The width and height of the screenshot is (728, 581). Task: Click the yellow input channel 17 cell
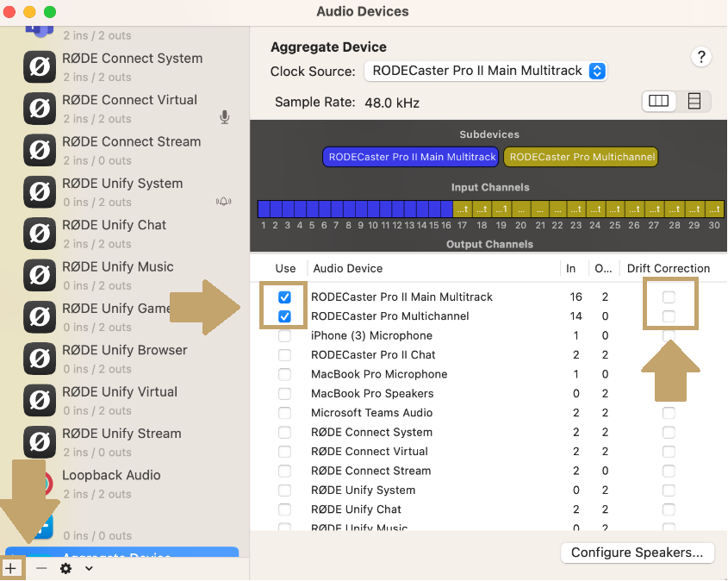tap(463, 209)
